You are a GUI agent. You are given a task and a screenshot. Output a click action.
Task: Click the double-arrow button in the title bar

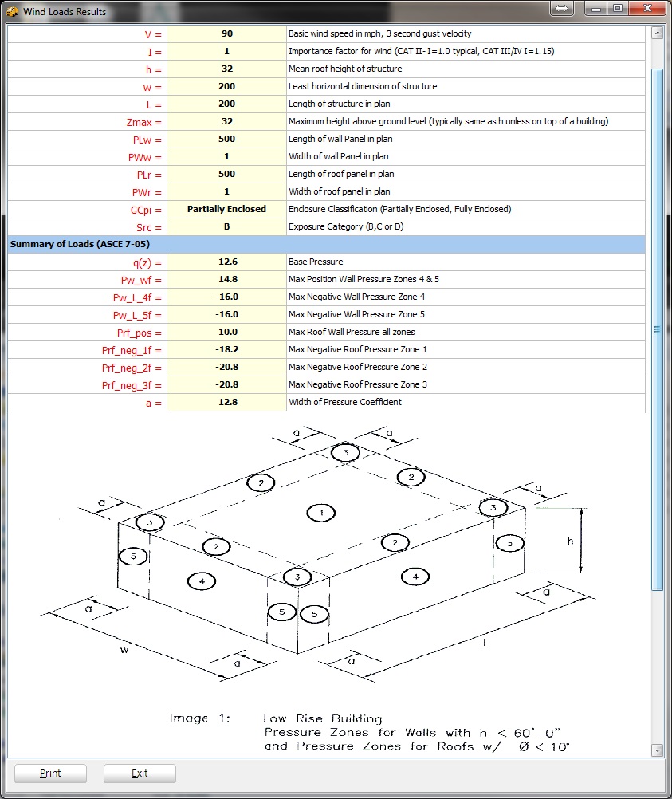pos(561,9)
